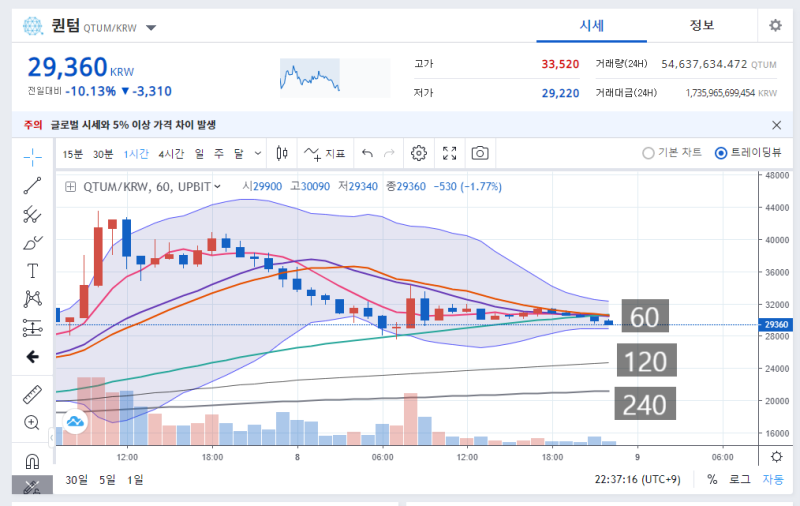800x506 pixels.
Task: Set interval to 주 (weekly)
Action: (x=219, y=154)
